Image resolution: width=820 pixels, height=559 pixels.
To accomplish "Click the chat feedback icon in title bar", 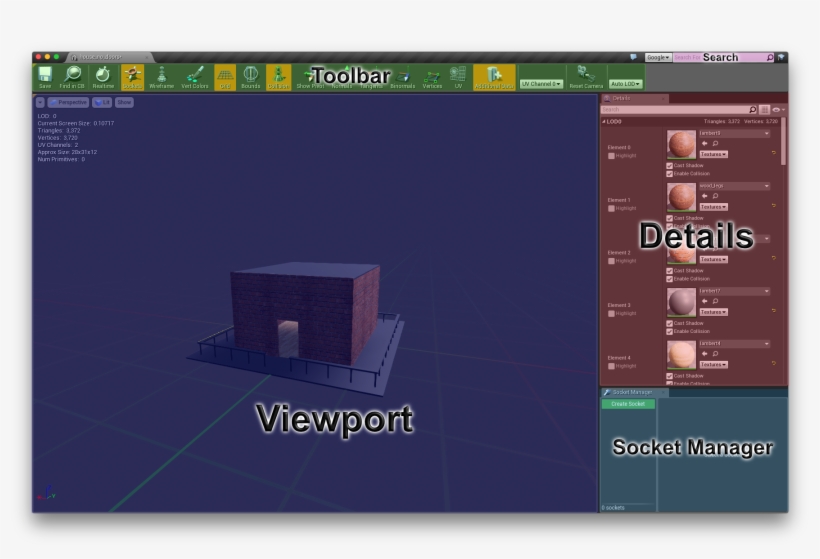I will pos(633,57).
